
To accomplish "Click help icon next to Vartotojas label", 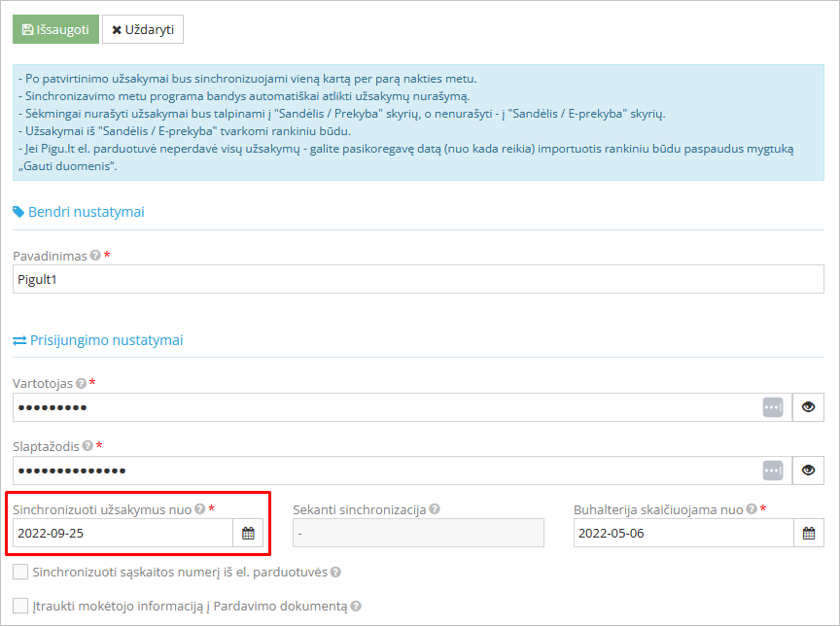I will point(81,383).
